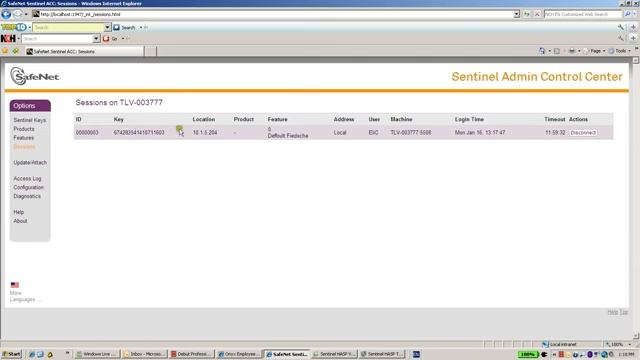
Task: Click the Top10 yellow search field
Action: [68, 27]
